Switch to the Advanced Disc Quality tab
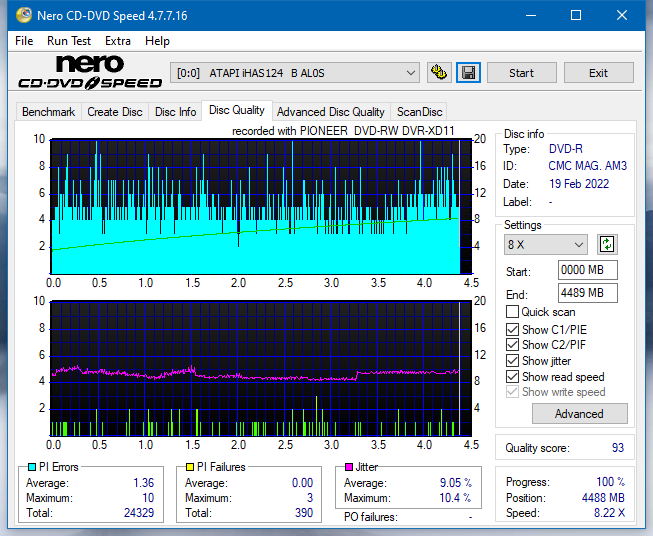 pos(331,112)
